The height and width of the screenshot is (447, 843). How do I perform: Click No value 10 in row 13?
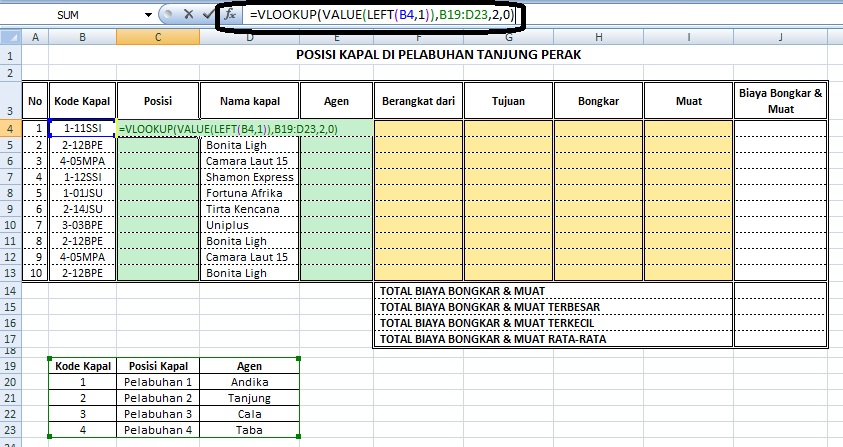tap(35, 273)
